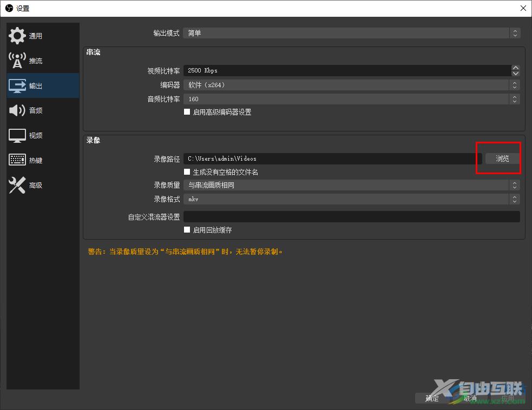Close the 设置 dialog window
The width and height of the screenshot is (532, 410).
(523, 8)
